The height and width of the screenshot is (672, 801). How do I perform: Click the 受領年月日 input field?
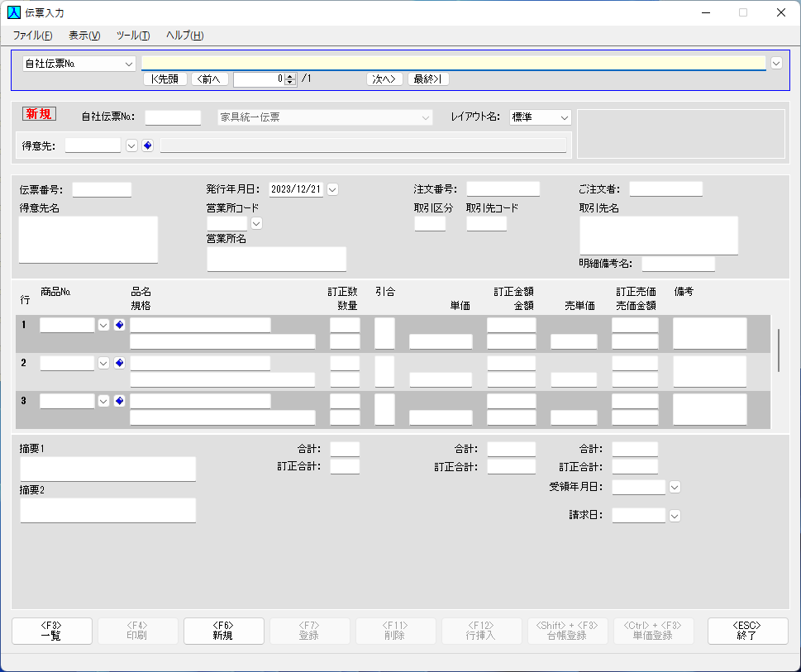click(x=638, y=487)
